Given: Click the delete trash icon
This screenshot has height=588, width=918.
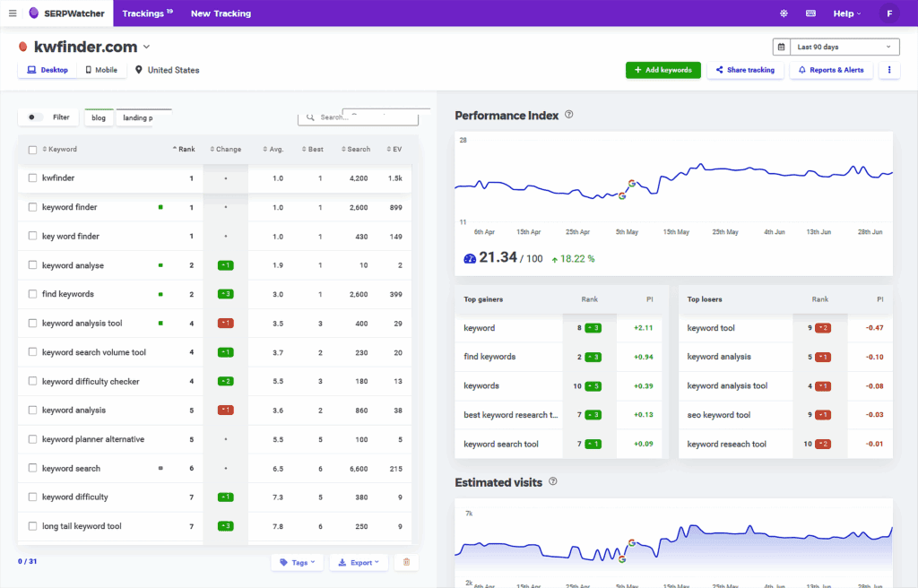Looking at the screenshot, I should (x=406, y=562).
